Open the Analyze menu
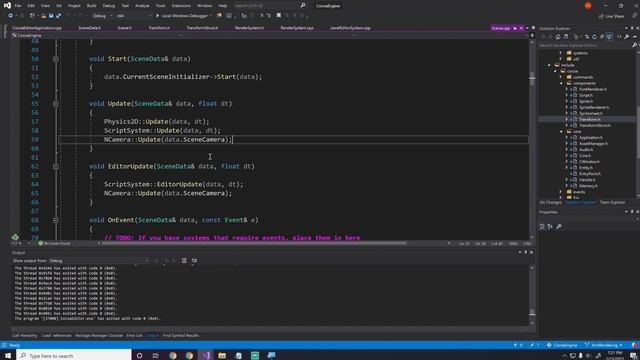Viewport: 640px width, 360px height. tap(142, 6)
